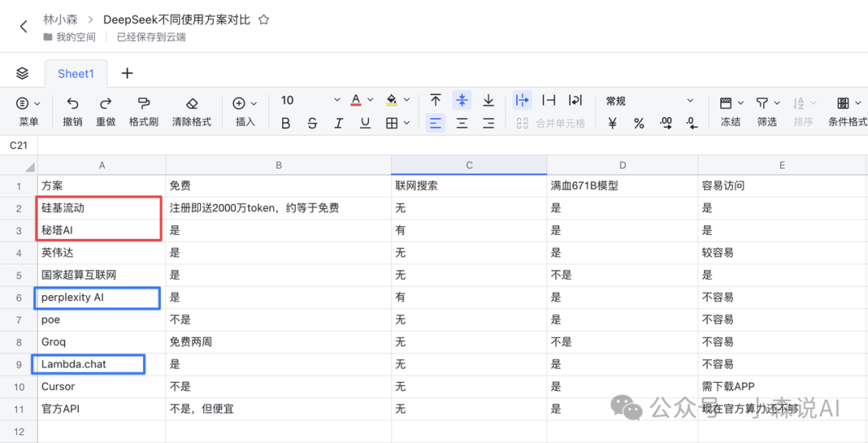Select cell containing Lambda.chat
Viewport: 868px width, 443px height.
102,364
